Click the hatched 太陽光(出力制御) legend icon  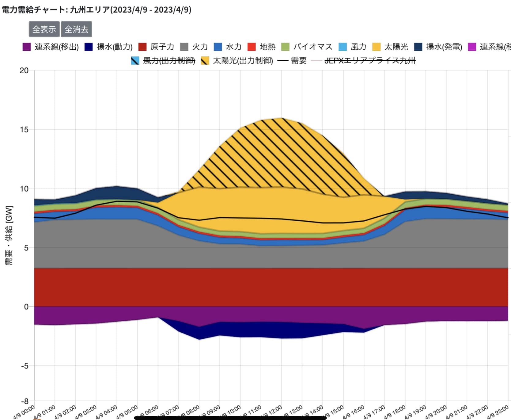pos(205,61)
